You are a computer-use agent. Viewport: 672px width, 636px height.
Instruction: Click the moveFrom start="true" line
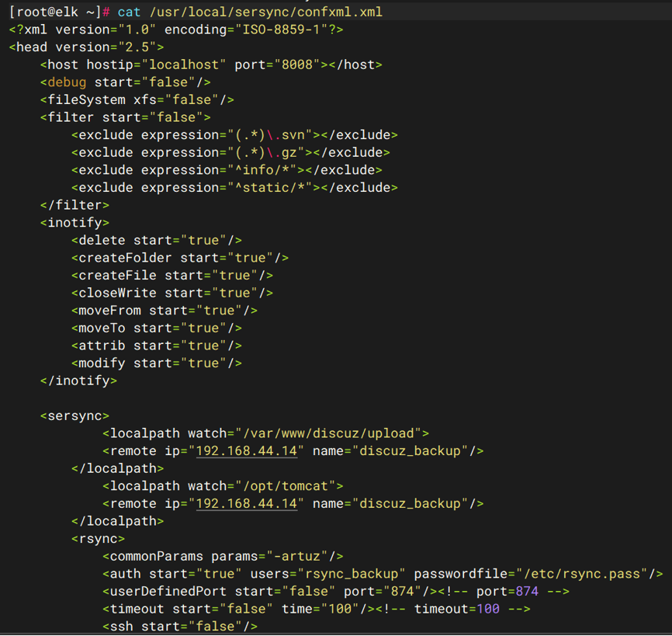pyautogui.click(x=165, y=311)
